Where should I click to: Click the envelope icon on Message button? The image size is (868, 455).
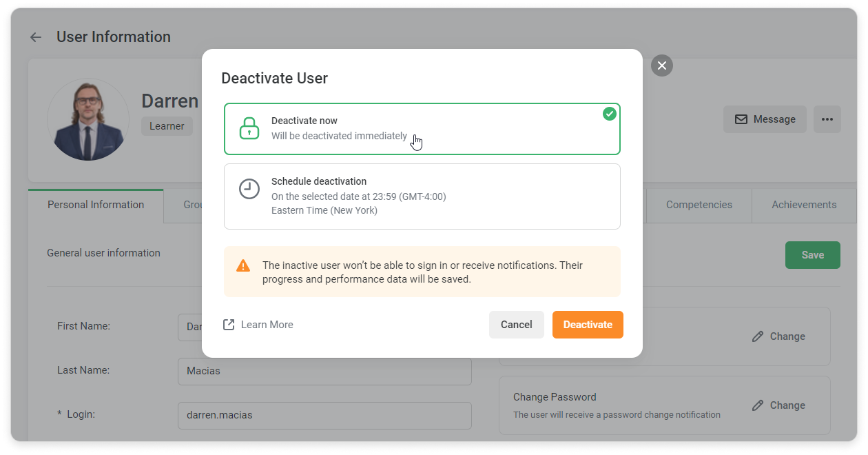741,119
